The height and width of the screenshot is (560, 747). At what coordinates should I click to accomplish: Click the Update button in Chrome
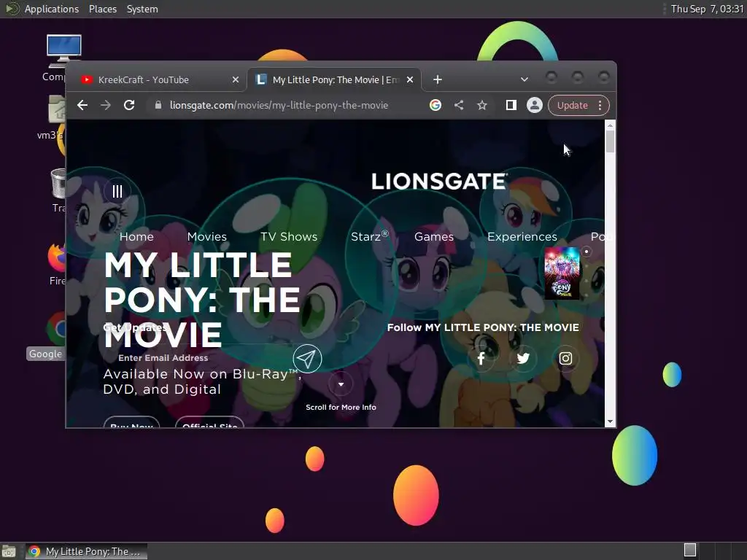click(572, 105)
